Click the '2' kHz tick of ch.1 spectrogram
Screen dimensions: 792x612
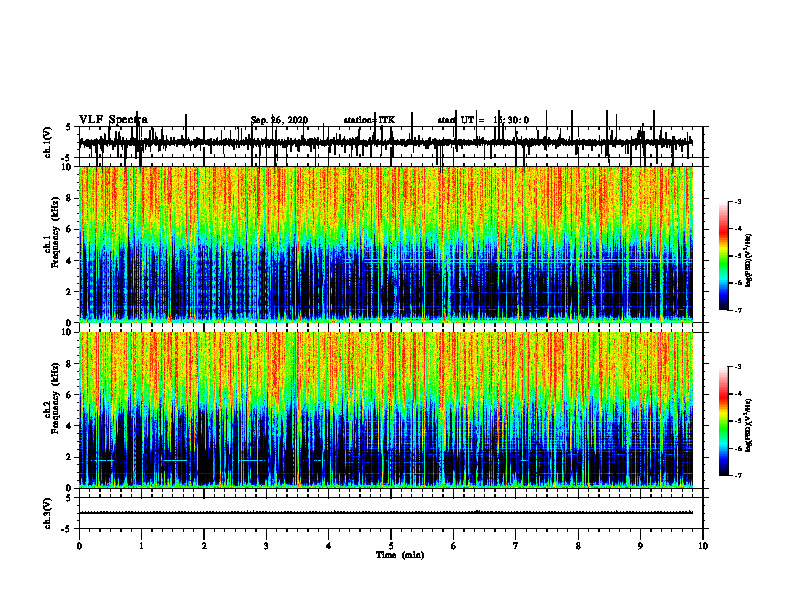70,292
